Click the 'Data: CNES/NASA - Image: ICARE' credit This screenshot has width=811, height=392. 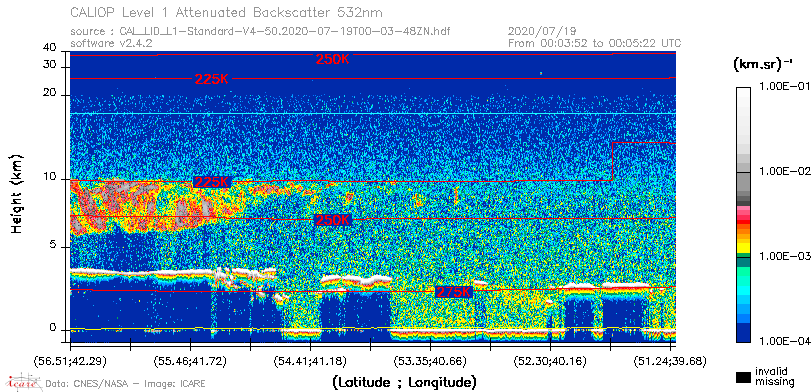point(126,384)
